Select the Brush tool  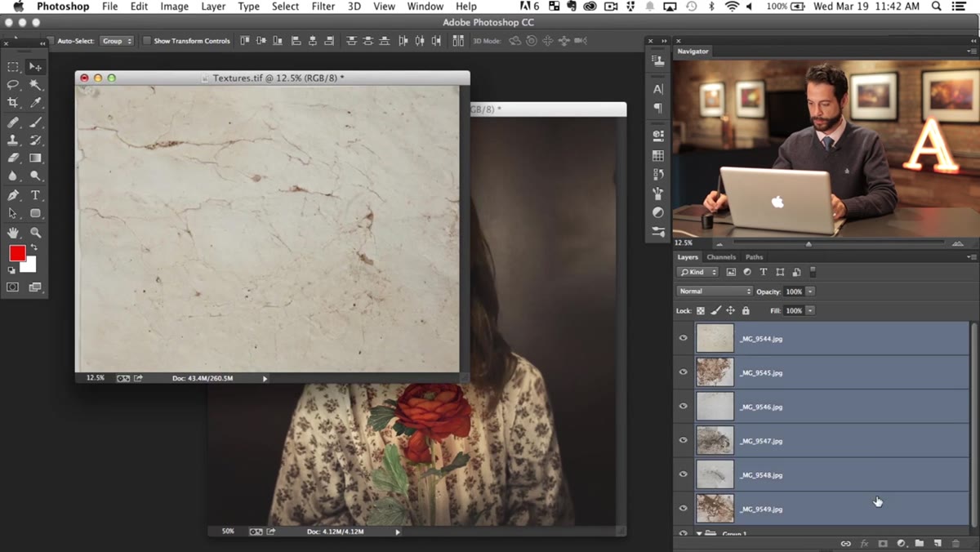pos(35,122)
